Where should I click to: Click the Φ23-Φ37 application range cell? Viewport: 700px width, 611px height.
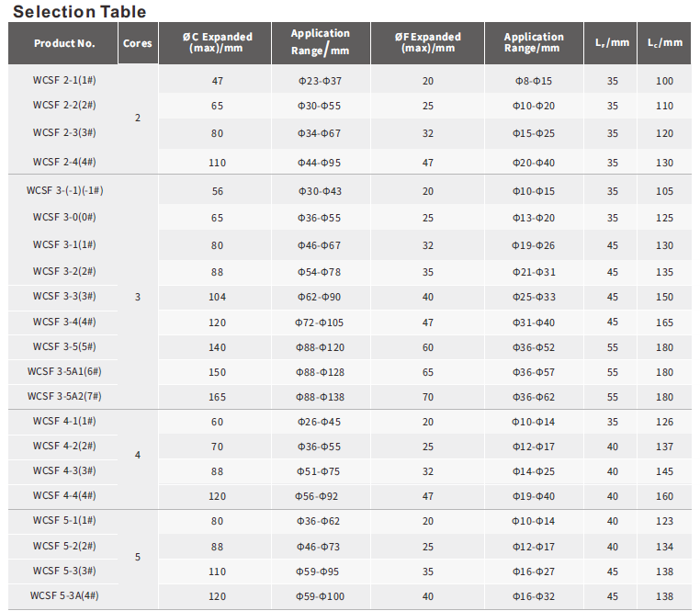(320, 82)
